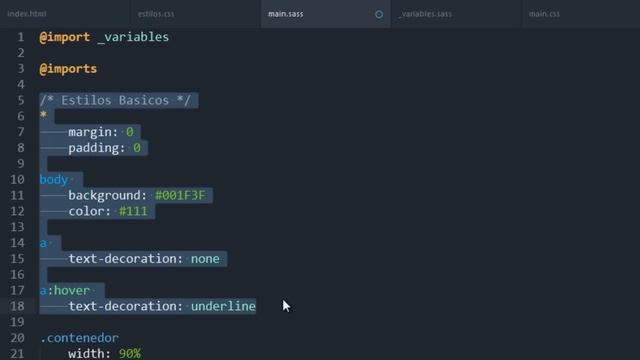Open the estilos.css tab
Screen dimensions: 640x360
(x=156, y=14)
